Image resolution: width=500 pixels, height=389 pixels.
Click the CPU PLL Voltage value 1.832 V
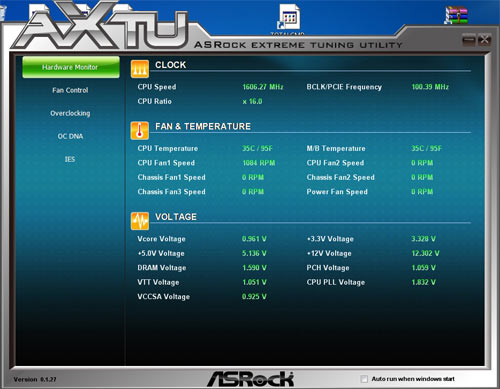pos(423,282)
